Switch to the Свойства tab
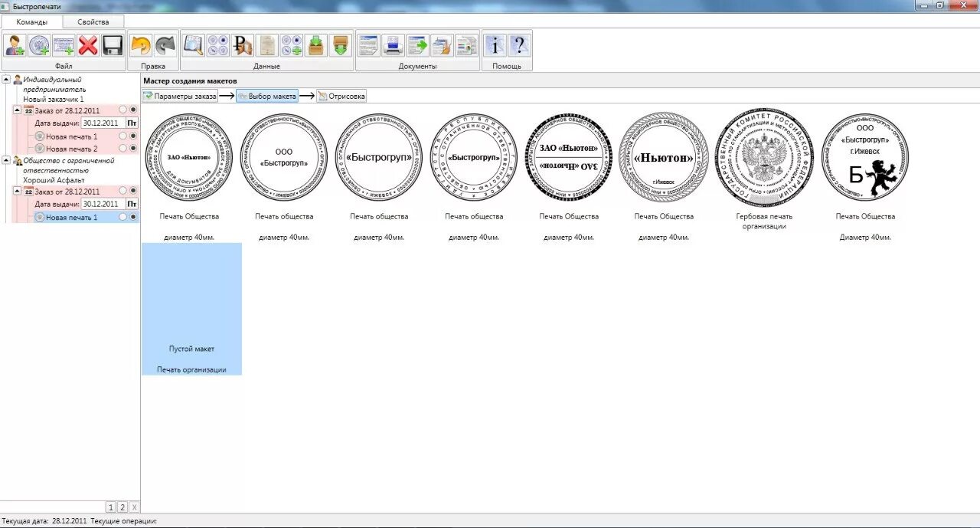Image resolution: width=980 pixels, height=528 pixels. point(93,21)
